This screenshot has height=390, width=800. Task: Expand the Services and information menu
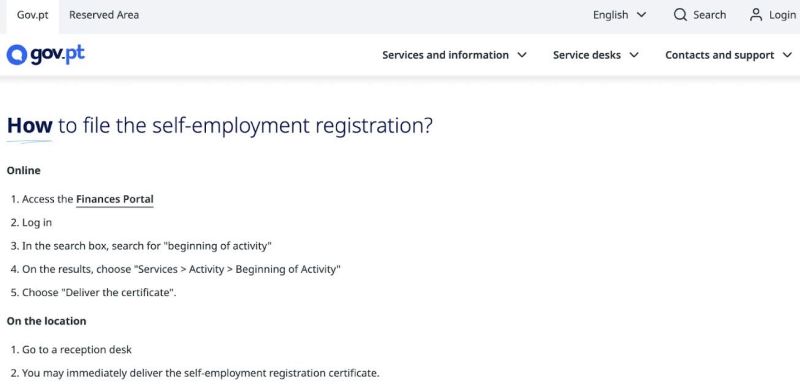[455, 55]
